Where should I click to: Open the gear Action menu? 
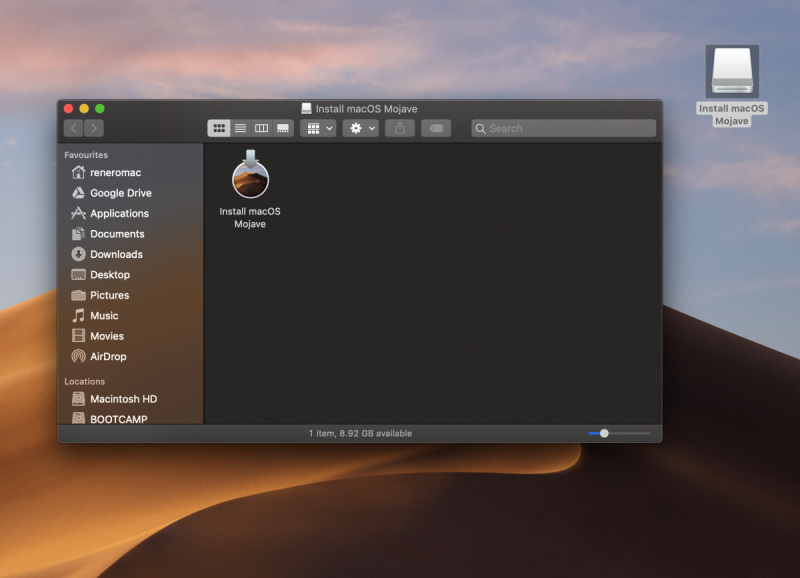coord(361,128)
